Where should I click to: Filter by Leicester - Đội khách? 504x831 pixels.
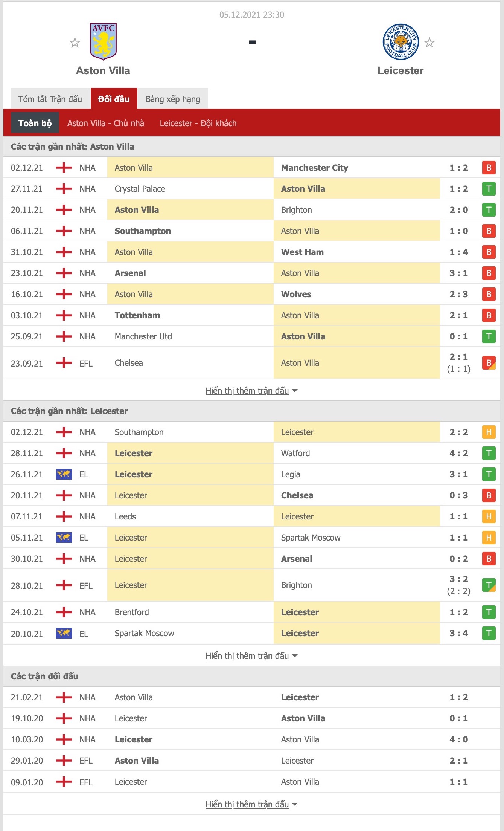(x=198, y=123)
